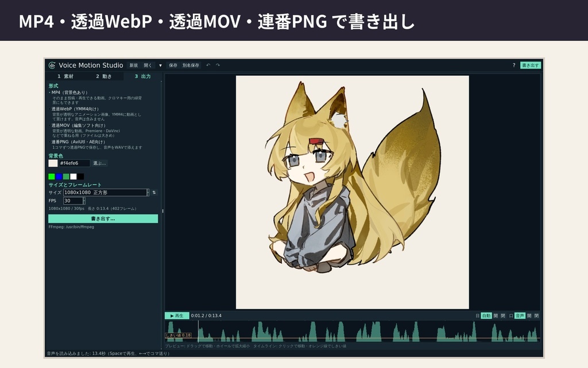The height and width of the screenshot is (368, 588).
Task: Open the サイズ 1080x1080 正方形 combo box
Action: point(106,192)
